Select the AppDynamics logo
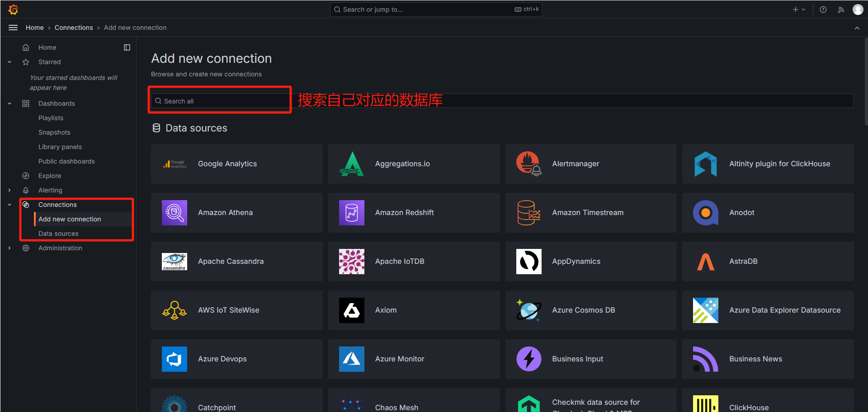The width and height of the screenshot is (868, 412). 529,262
